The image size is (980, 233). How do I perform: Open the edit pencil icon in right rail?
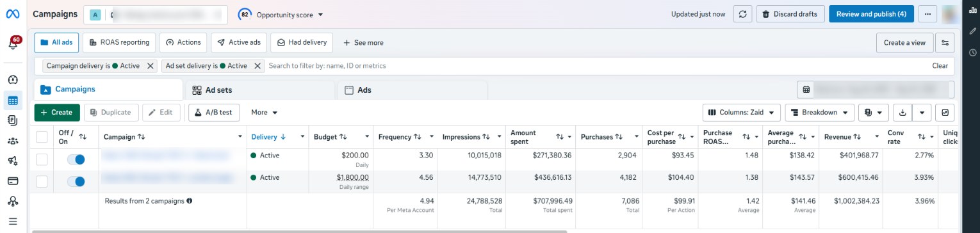click(973, 31)
